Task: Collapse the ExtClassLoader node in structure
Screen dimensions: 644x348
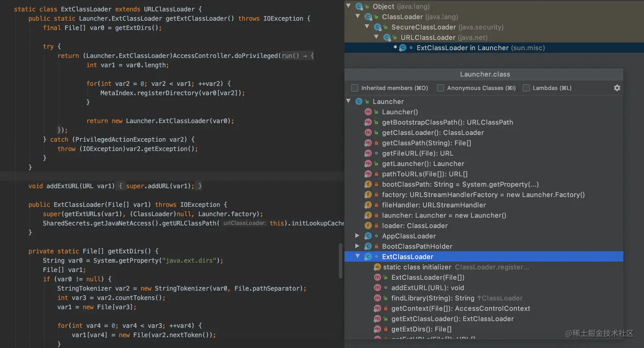Action: coord(358,256)
